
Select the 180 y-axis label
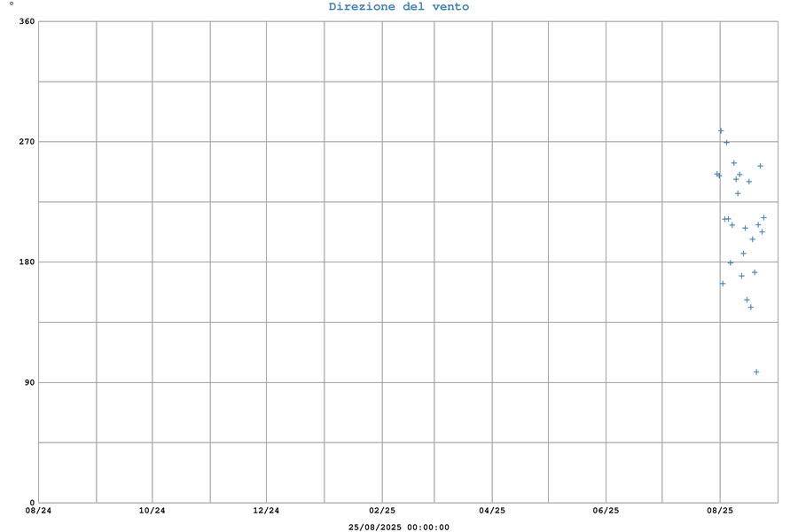coord(27,262)
